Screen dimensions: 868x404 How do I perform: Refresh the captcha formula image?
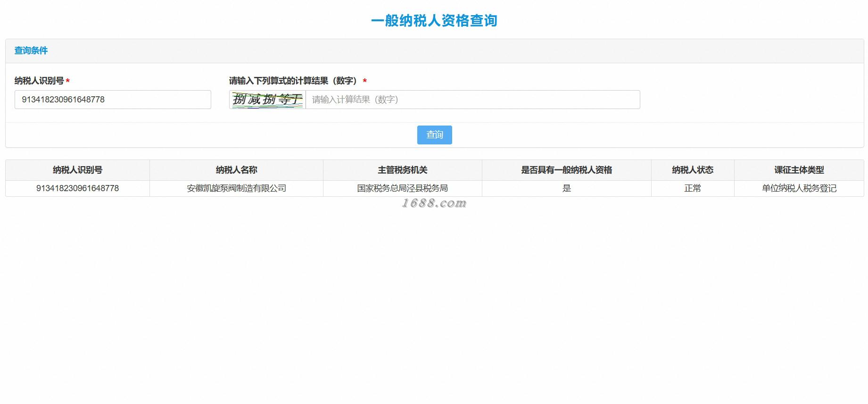pos(267,100)
